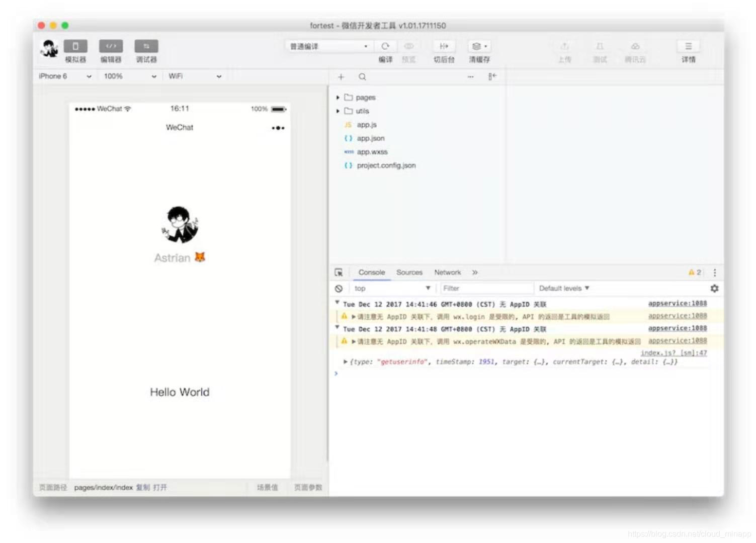
Task: Expand the getuserinfo object log
Action: pos(346,361)
